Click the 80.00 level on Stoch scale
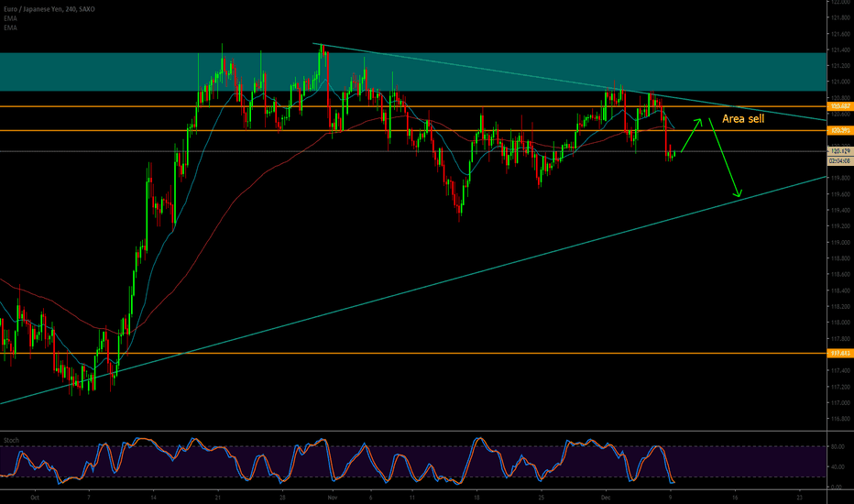Image resolution: width=854 pixels, height=504 pixels. point(837,447)
